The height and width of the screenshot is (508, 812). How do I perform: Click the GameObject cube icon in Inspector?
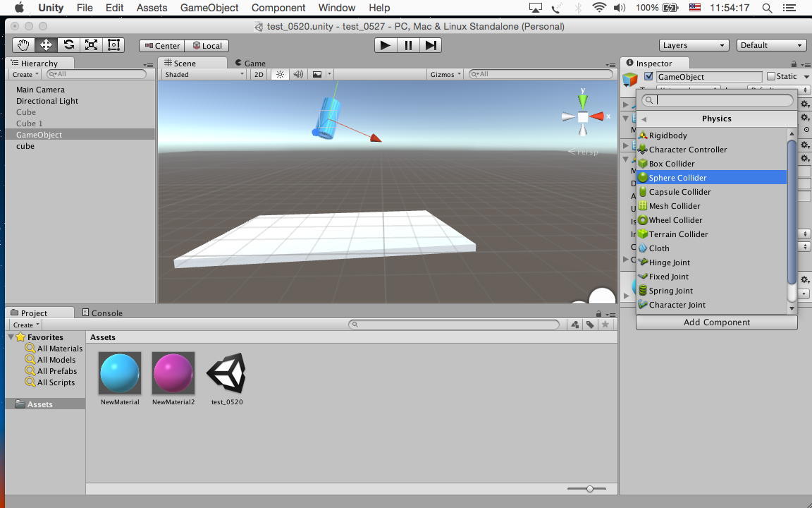tap(630, 79)
